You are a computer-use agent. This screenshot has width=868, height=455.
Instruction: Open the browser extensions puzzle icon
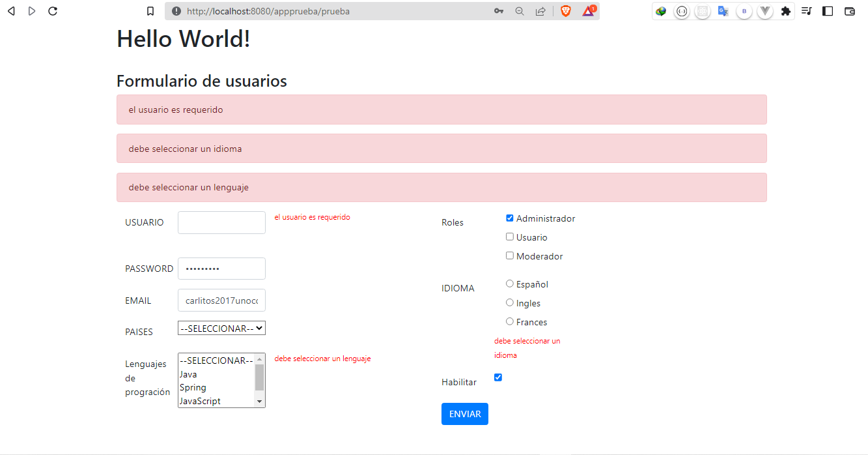(785, 11)
